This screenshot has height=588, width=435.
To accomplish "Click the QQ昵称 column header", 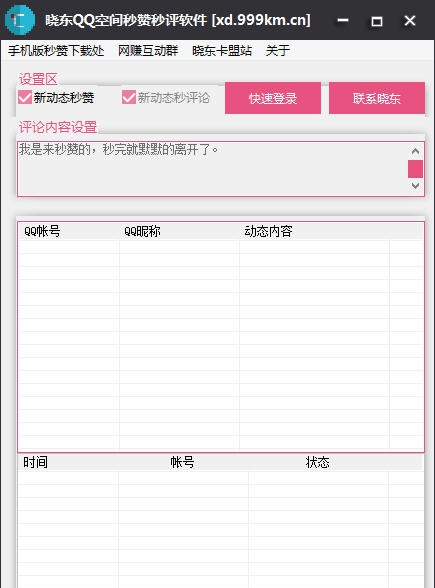I will click(x=179, y=231).
